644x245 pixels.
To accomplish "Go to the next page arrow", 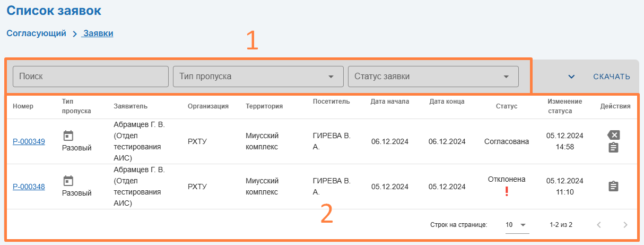I will pos(625,225).
